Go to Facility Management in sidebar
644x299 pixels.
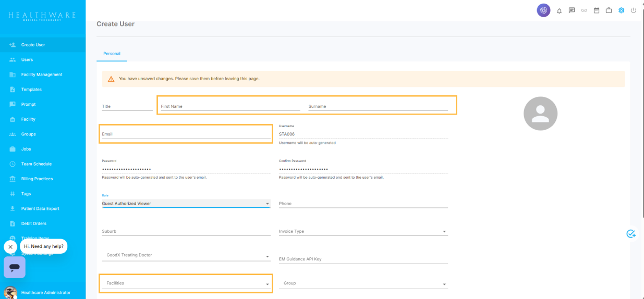click(42, 74)
